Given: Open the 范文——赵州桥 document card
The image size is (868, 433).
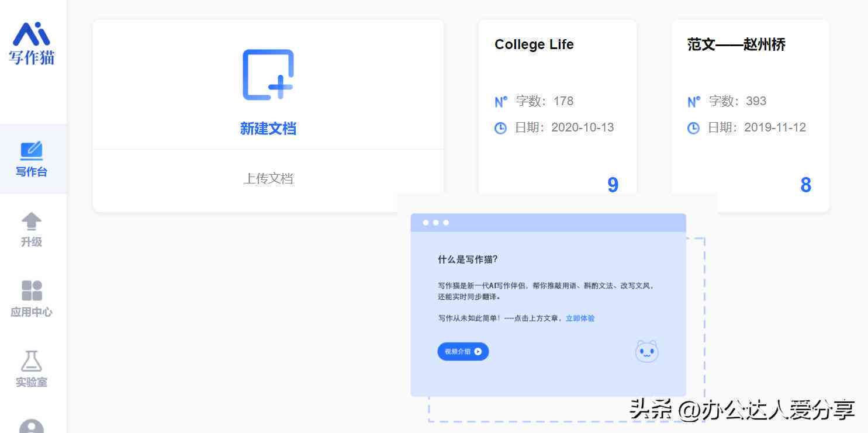Looking at the screenshot, I should tap(751, 116).
